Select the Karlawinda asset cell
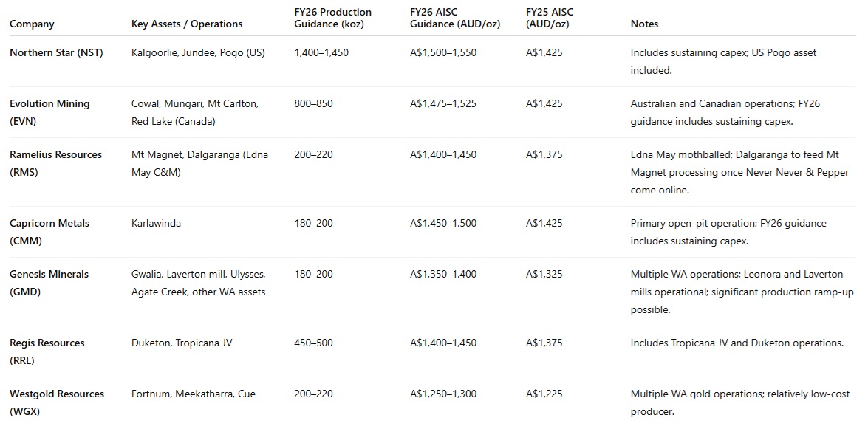 tap(156, 223)
